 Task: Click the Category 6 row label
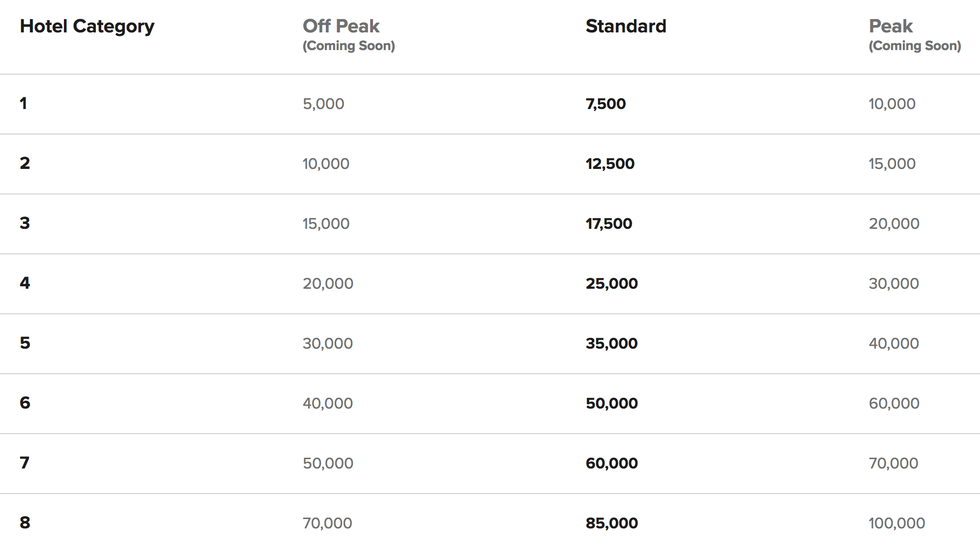(25, 403)
